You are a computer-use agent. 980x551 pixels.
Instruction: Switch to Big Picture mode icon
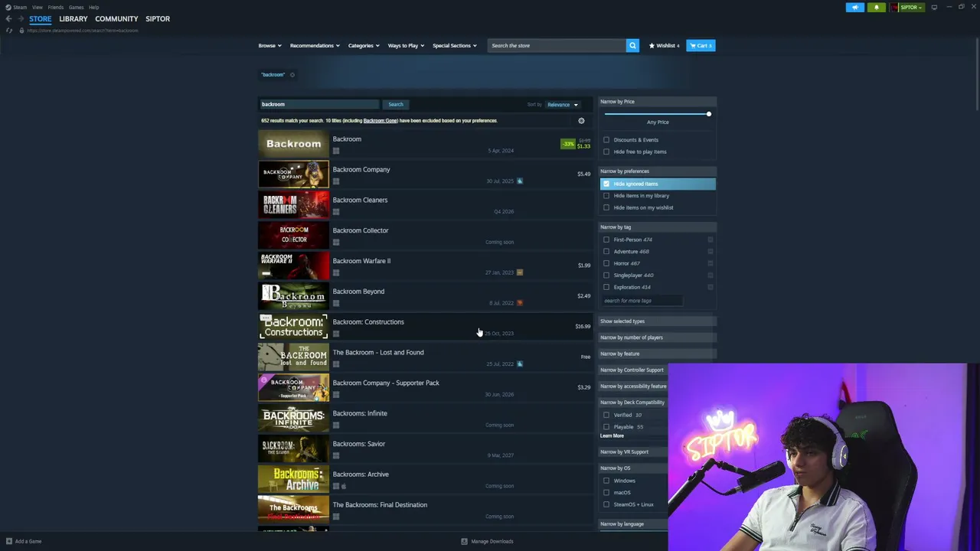pyautogui.click(x=934, y=8)
